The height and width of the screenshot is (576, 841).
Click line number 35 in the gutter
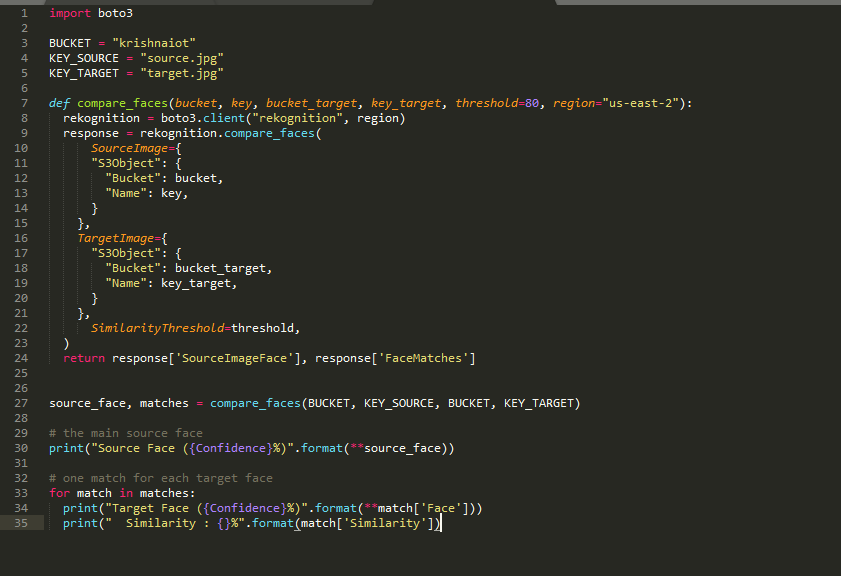[21, 523]
